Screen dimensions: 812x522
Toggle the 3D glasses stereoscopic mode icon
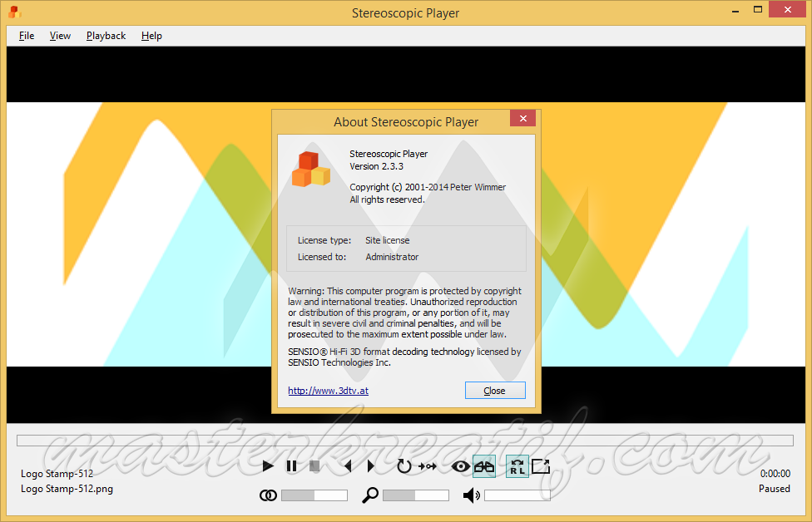[484, 466]
